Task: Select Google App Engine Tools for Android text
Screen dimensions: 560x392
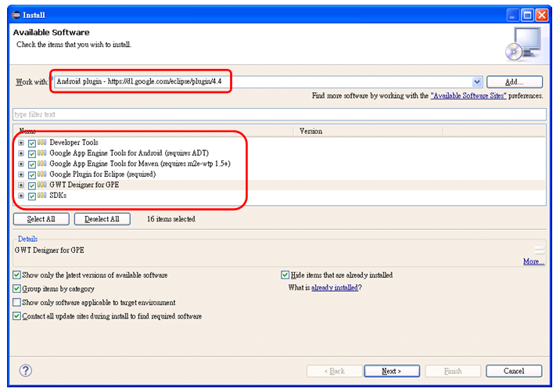Action: (129, 153)
